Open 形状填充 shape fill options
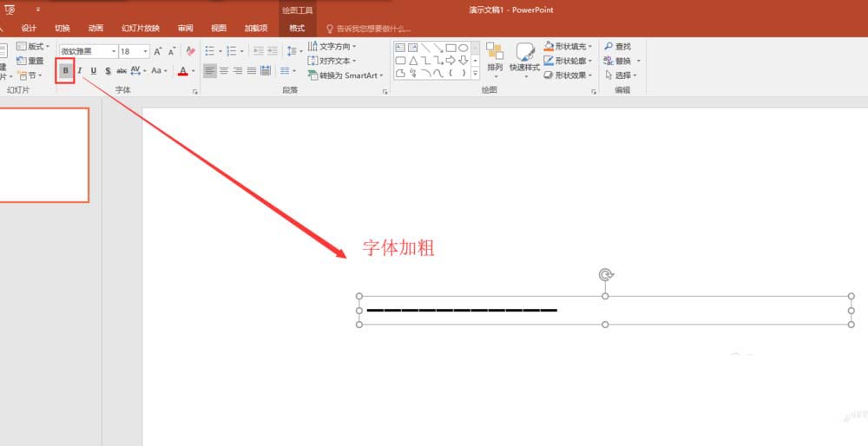 click(568, 47)
